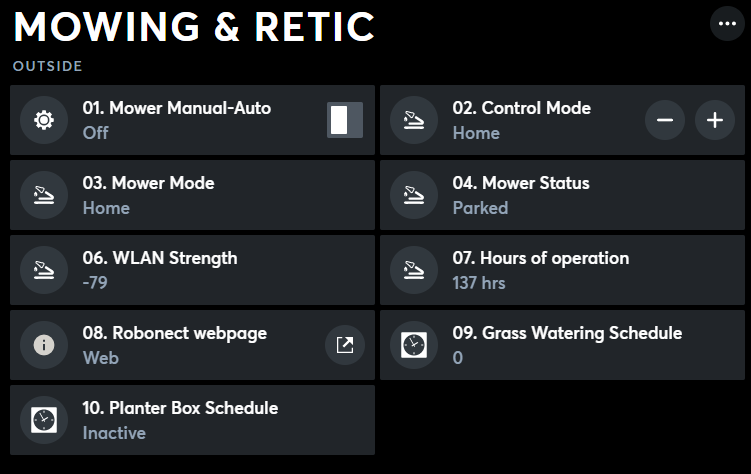This screenshot has height=474, width=751.
Task: Toggle the Mower Manual-Auto switch
Action: click(x=344, y=120)
